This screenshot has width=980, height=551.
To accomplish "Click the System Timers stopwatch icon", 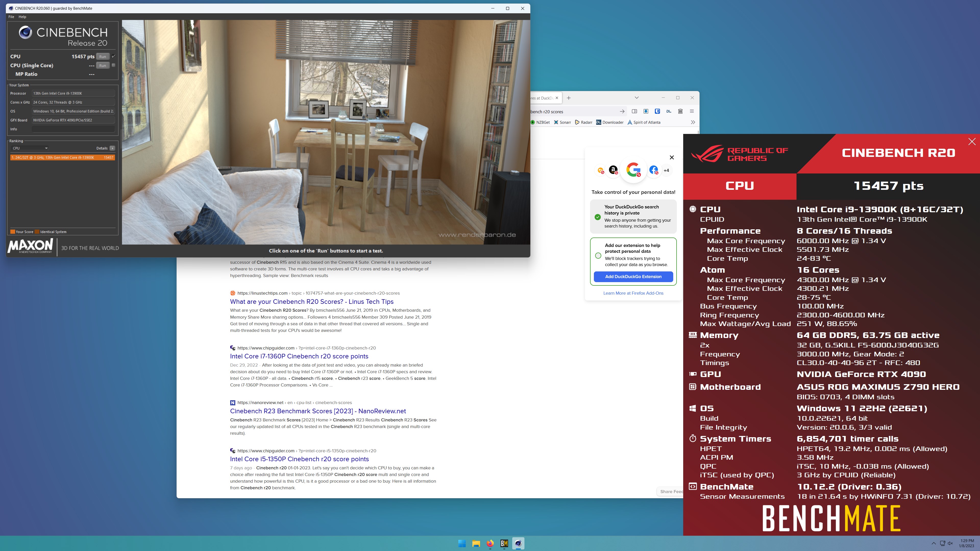I will click(x=692, y=439).
